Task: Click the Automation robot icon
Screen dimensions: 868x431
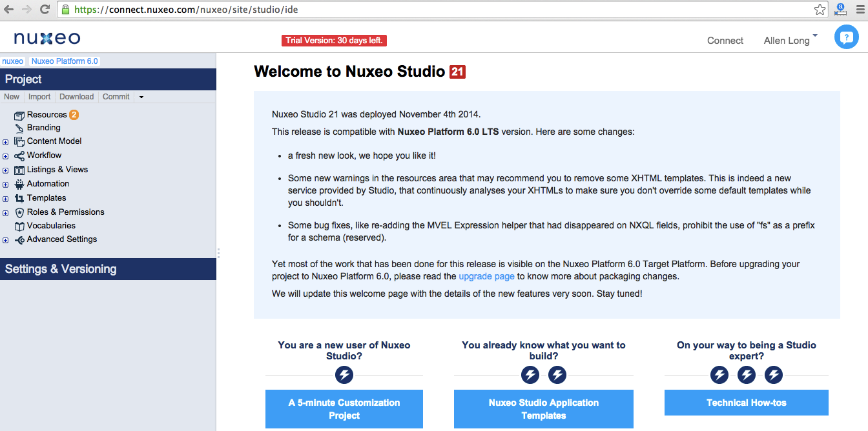Action: (19, 184)
